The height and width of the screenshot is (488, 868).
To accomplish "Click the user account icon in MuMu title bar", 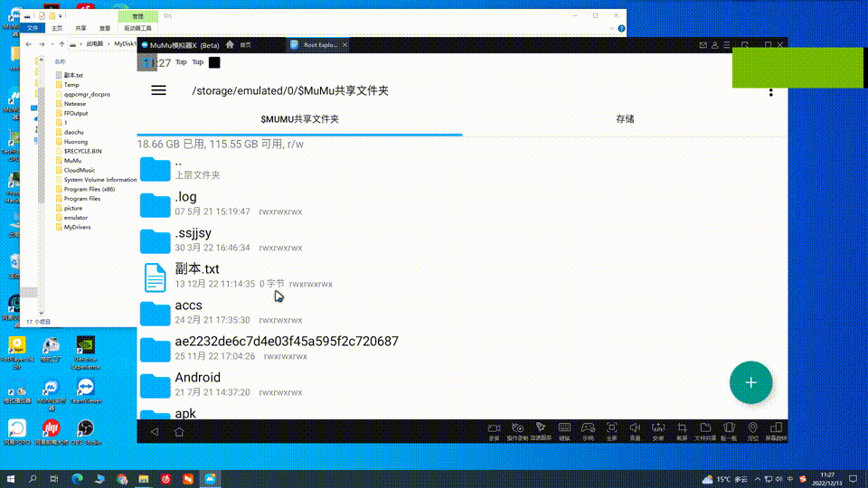I will [714, 45].
